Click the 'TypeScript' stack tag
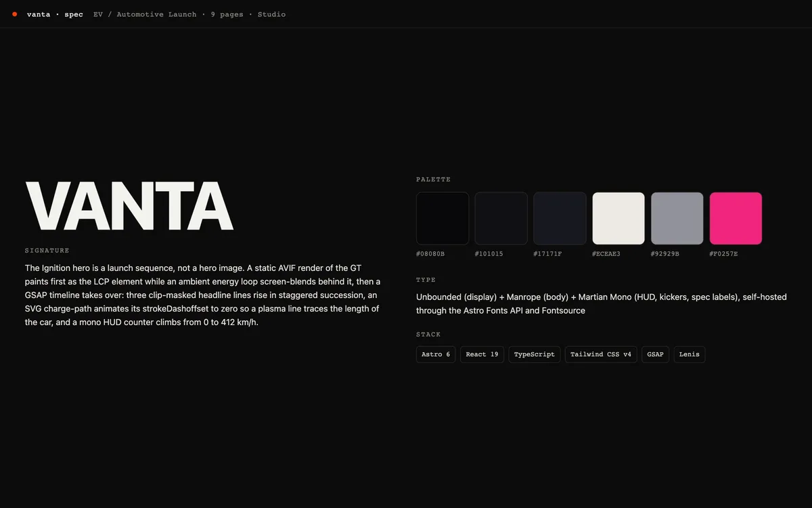This screenshot has height=508, width=812. point(535,354)
